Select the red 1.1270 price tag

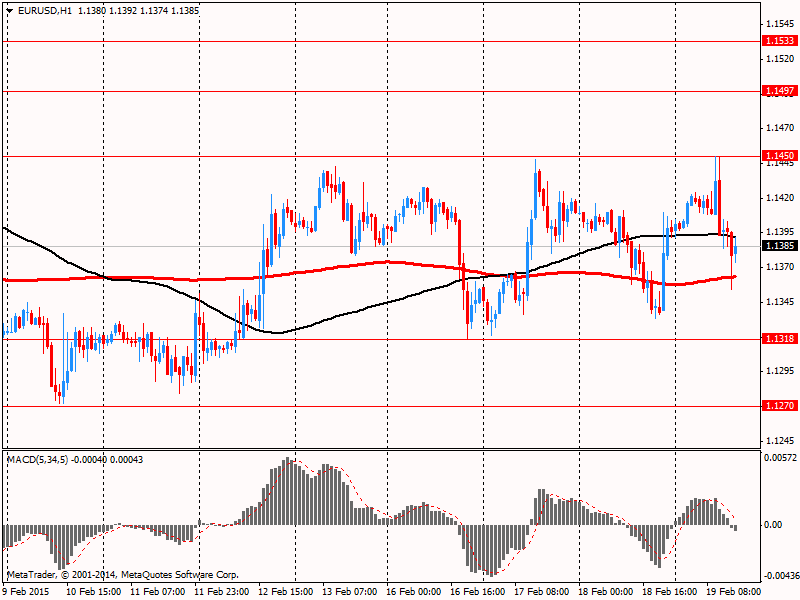pos(779,406)
